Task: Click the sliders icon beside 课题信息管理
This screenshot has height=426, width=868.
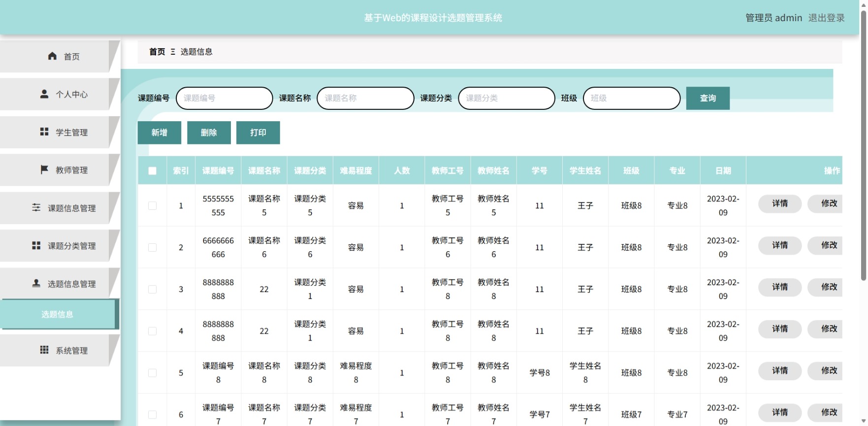Action: click(x=36, y=207)
